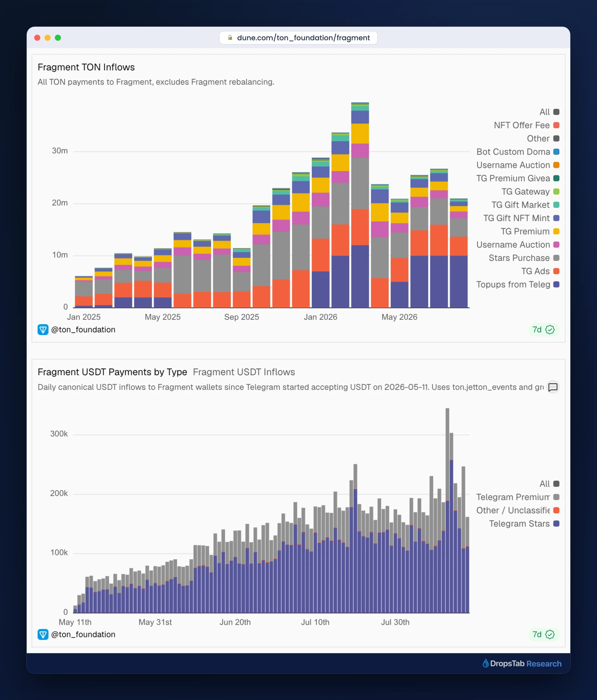Toggle the All series in USDT Payments legend
The image size is (597, 700).
click(549, 484)
